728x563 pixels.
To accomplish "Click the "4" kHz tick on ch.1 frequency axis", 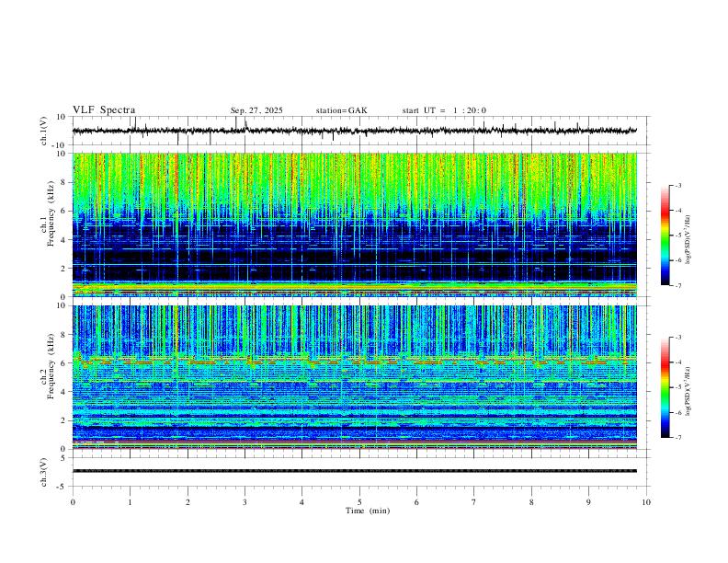I will coord(63,240).
